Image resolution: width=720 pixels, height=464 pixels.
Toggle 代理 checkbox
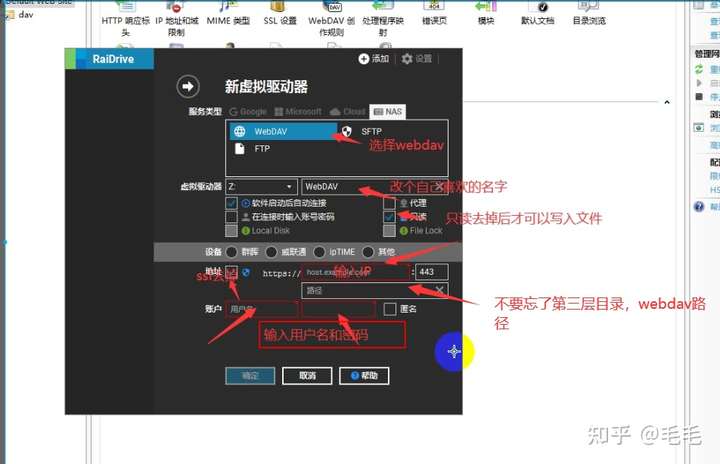[x=389, y=203]
